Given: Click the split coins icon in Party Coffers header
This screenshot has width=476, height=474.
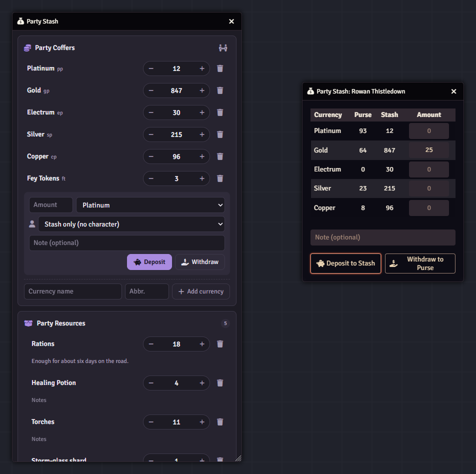Looking at the screenshot, I should point(223,48).
